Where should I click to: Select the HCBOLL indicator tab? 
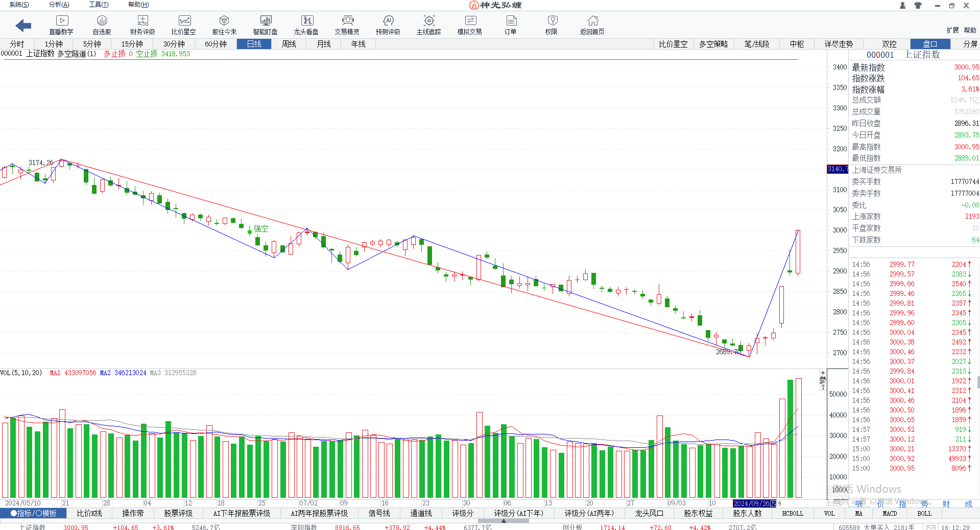pos(793,513)
